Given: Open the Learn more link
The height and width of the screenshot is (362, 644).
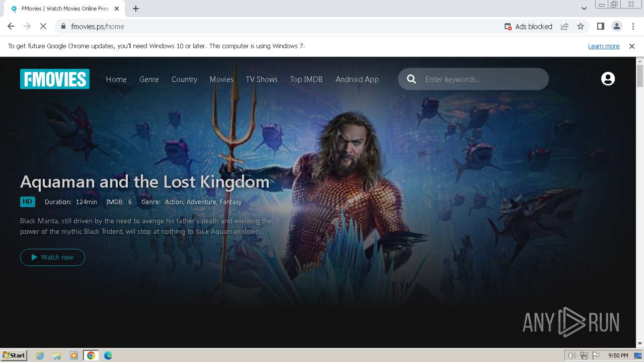Looking at the screenshot, I should (604, 46).
